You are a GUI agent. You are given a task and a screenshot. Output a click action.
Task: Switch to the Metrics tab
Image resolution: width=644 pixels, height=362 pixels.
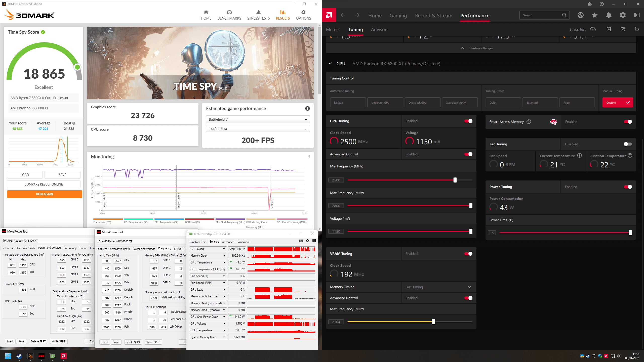(333, 29)
